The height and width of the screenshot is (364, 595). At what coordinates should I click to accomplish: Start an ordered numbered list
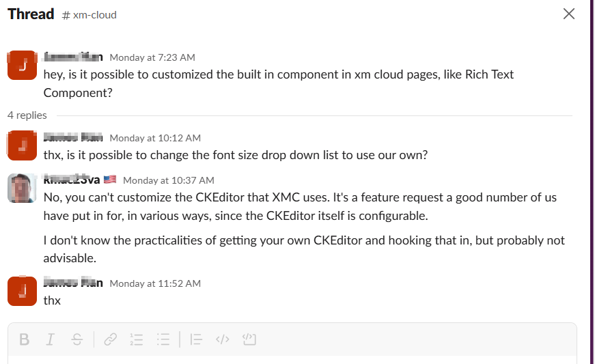click(137, 339)
